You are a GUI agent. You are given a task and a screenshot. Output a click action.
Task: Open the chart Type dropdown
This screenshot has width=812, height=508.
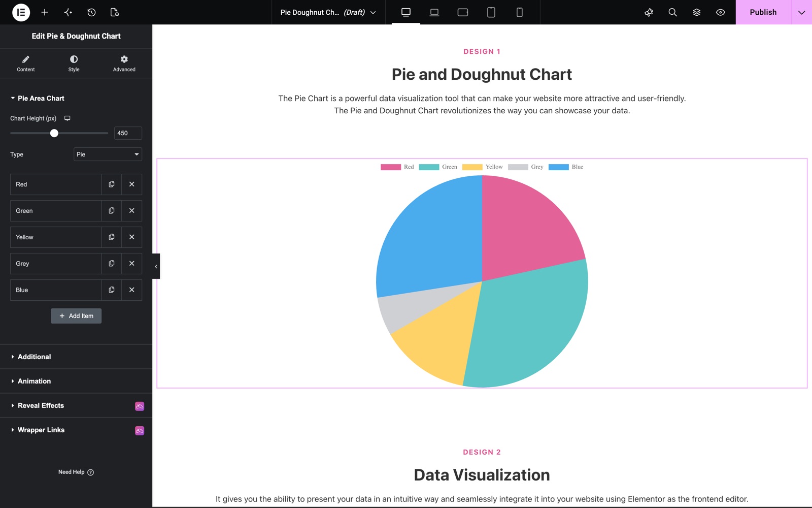click(x=108, y=154)
